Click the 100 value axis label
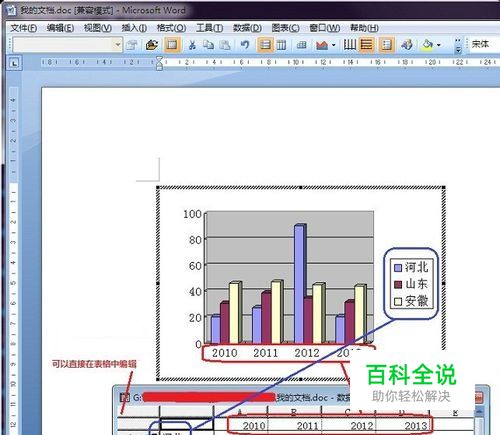This screenshot has width=500, height=435. point(192,214)
